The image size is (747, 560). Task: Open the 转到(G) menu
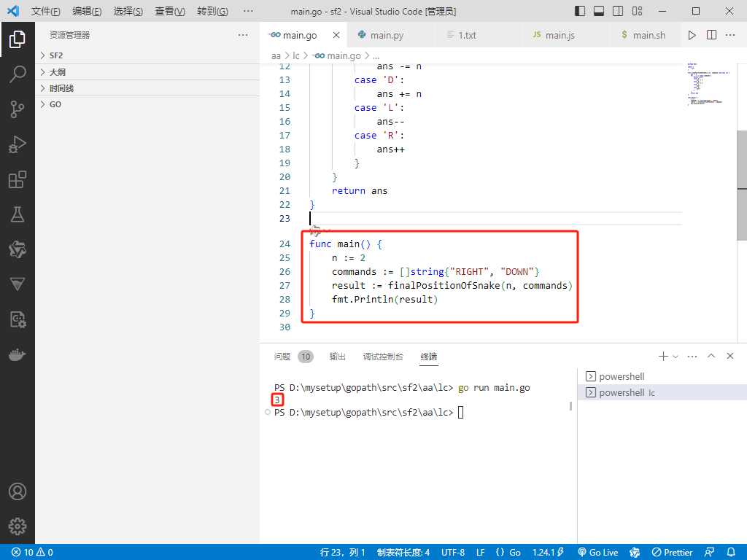(212, 11)
